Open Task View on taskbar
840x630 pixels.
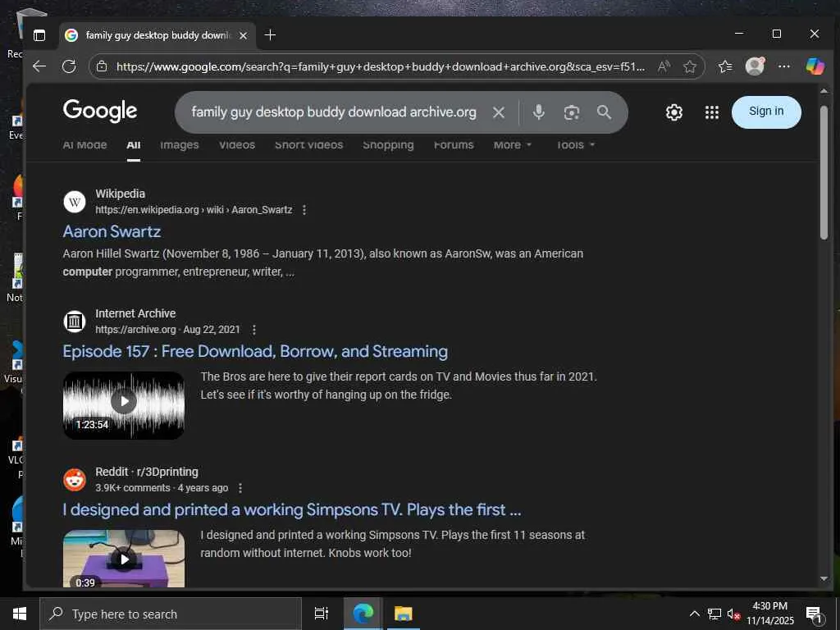pyautogui.click(x=322, y=614)
